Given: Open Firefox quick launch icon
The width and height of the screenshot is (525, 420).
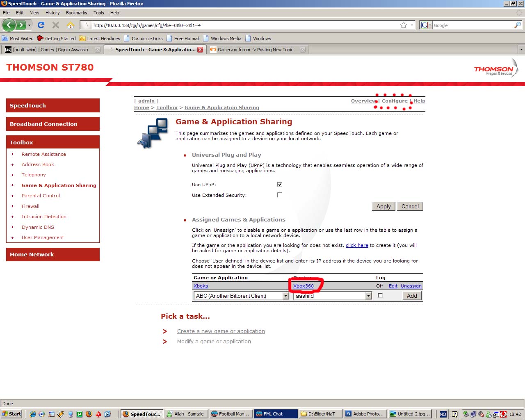Looking at the screenshot, I should pyautogui.click(x=89, y=414).
